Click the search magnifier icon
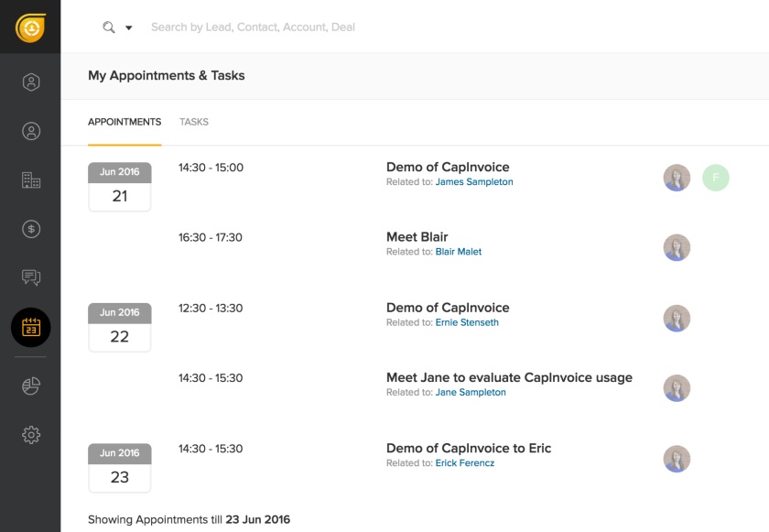The width and height of the screenshot is (769, 532). pyautogui.click(x=109, y=27)
